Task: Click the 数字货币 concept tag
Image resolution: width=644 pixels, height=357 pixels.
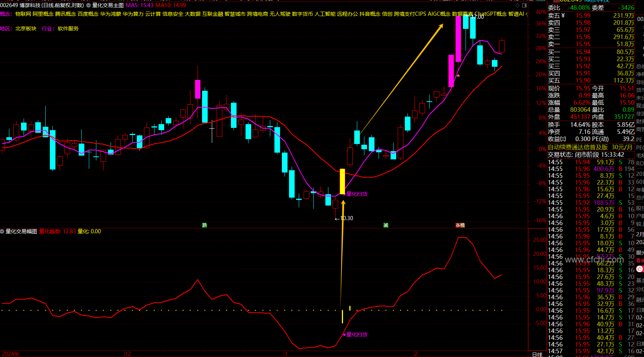Action: [303, 14]
